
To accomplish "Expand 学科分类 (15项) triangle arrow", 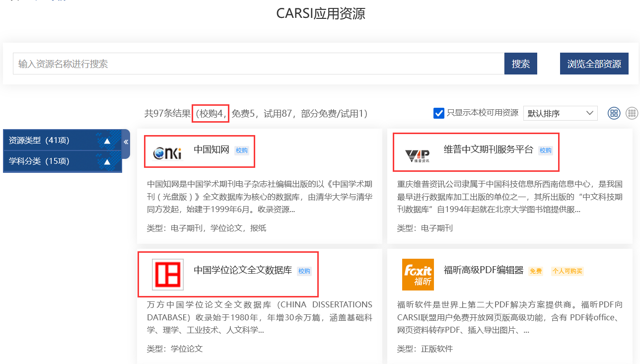I will coord(107,162).
